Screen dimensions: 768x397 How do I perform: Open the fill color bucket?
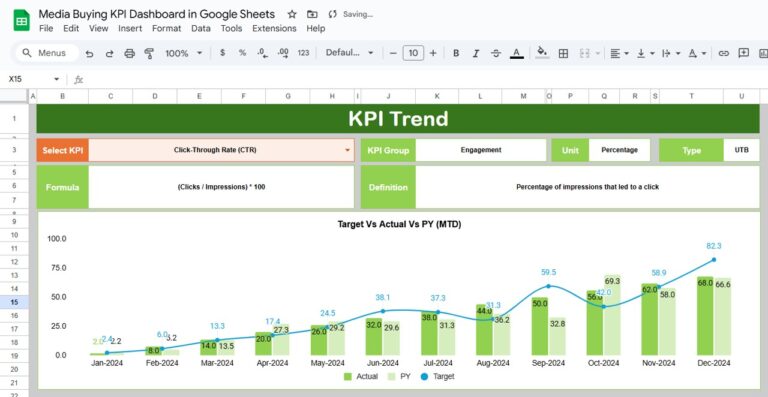(542, 53)
